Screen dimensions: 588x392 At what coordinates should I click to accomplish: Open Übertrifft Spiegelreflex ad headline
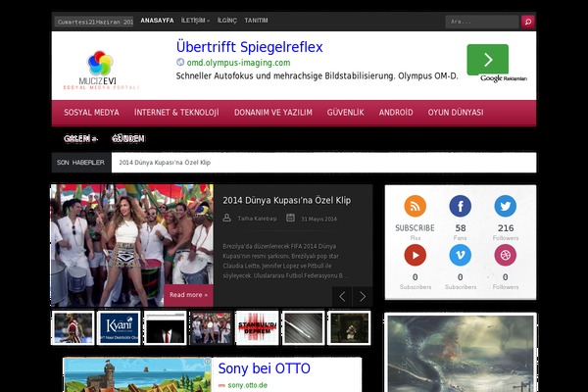pyautogui.click(x=249, y=47)
